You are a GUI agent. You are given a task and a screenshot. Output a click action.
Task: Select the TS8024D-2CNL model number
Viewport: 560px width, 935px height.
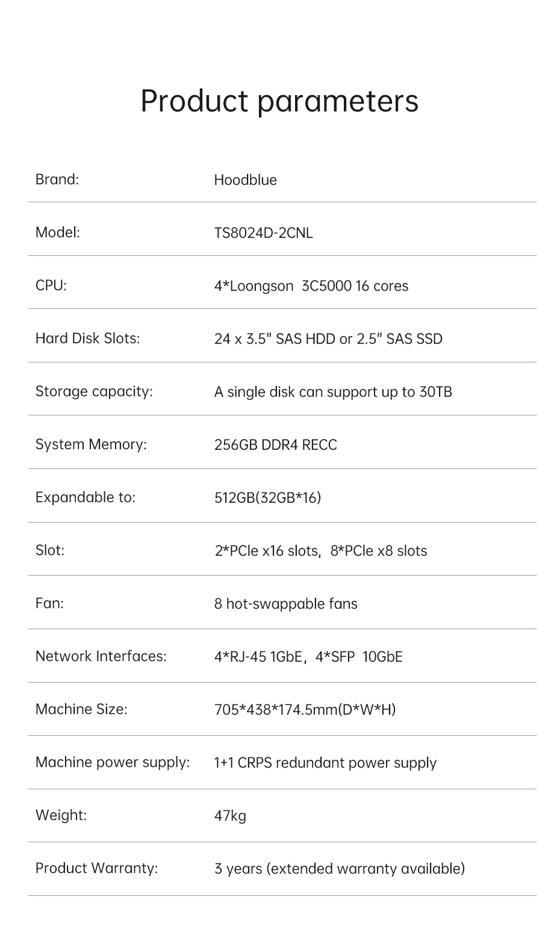(x=263, y=233)
